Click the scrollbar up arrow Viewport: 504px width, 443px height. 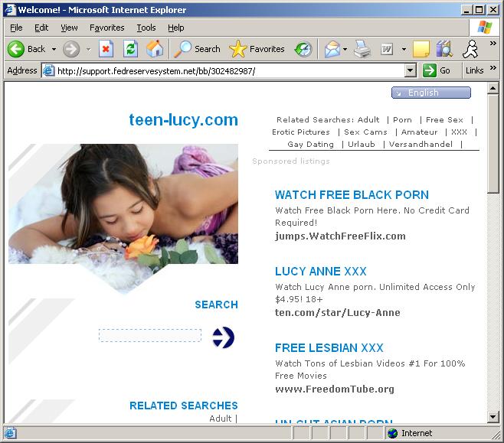click(x=493, y=88)
